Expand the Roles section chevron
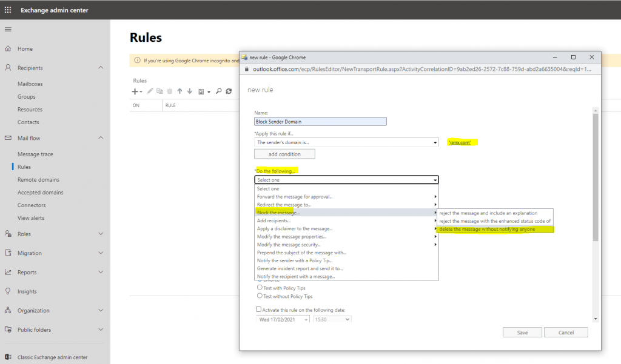 tap(101, 234)
